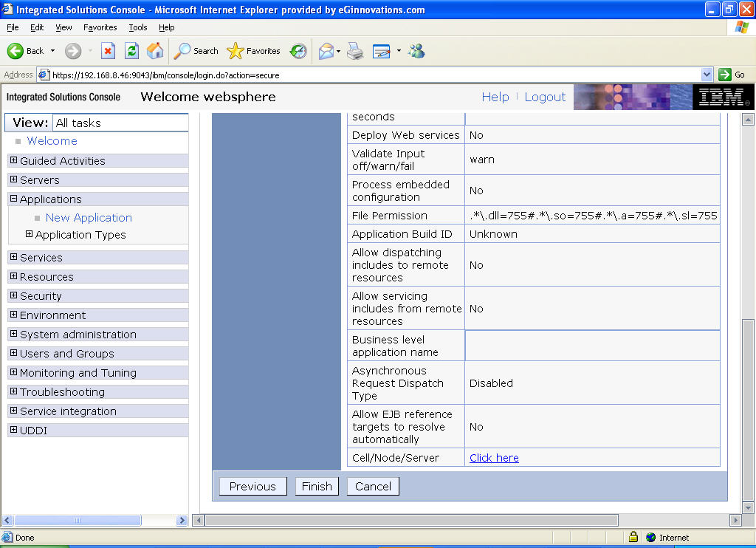Click the IBM logo
Screen dimensions: 756x548
coord(723,97)
